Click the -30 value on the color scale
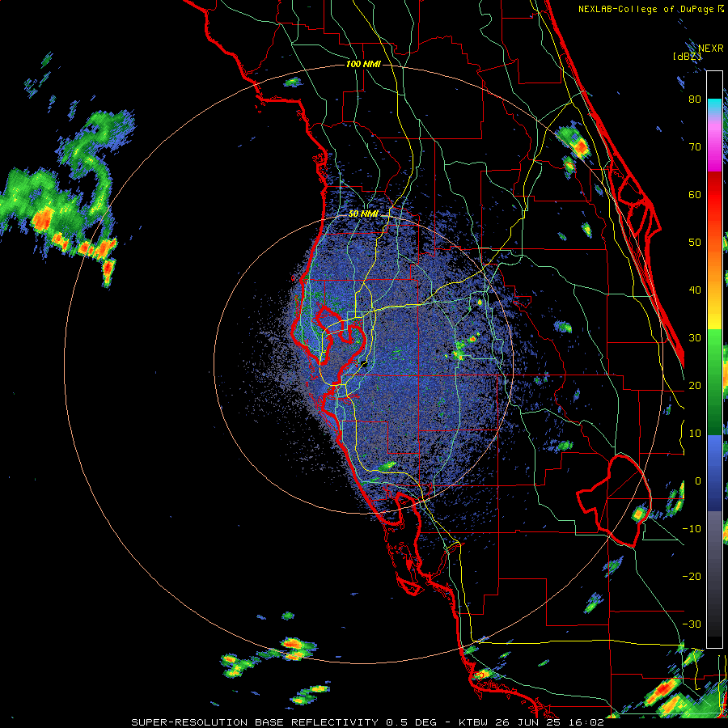 692,624
